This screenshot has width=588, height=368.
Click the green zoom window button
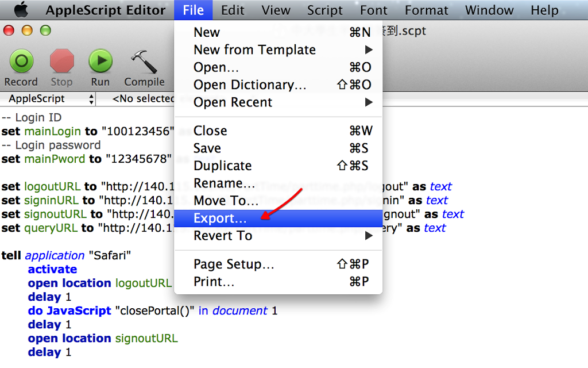[x=45, y=30]
